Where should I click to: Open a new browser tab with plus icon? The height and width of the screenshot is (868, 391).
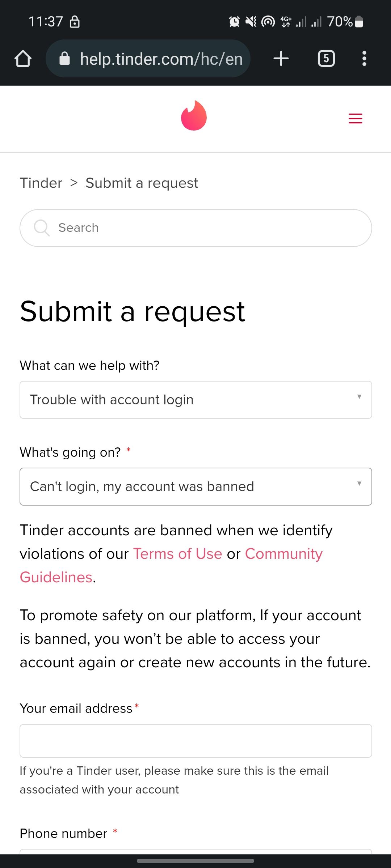coord(281,59)
